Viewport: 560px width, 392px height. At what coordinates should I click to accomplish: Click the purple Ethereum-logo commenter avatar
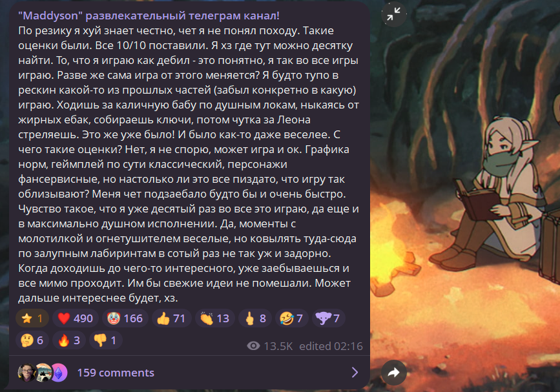point(59,373)
